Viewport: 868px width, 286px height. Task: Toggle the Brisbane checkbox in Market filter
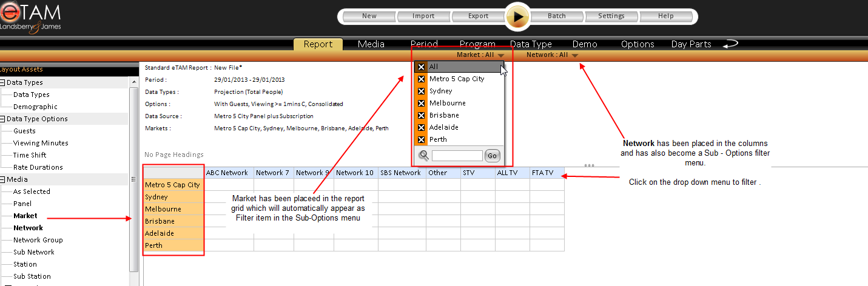coord(421,115)
